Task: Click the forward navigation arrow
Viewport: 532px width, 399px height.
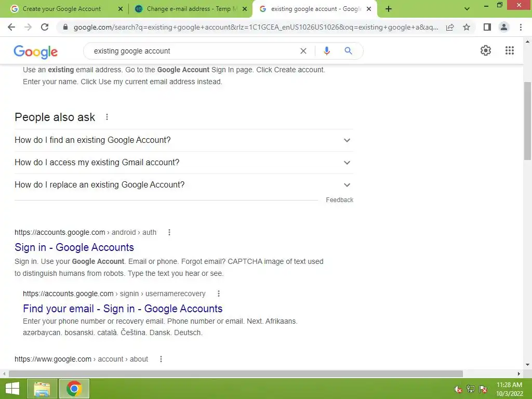Action: click(28, 27)
